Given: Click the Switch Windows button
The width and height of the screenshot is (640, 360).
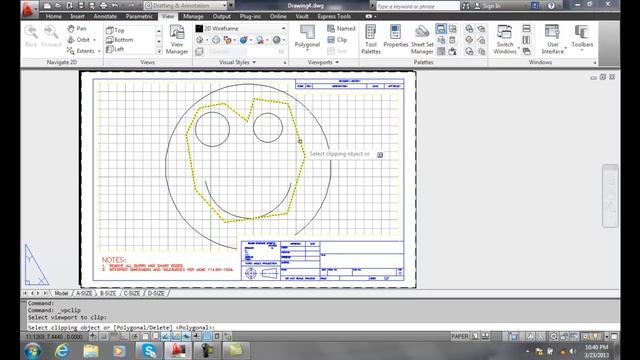Looking at the screenshot, I should 505,40.
